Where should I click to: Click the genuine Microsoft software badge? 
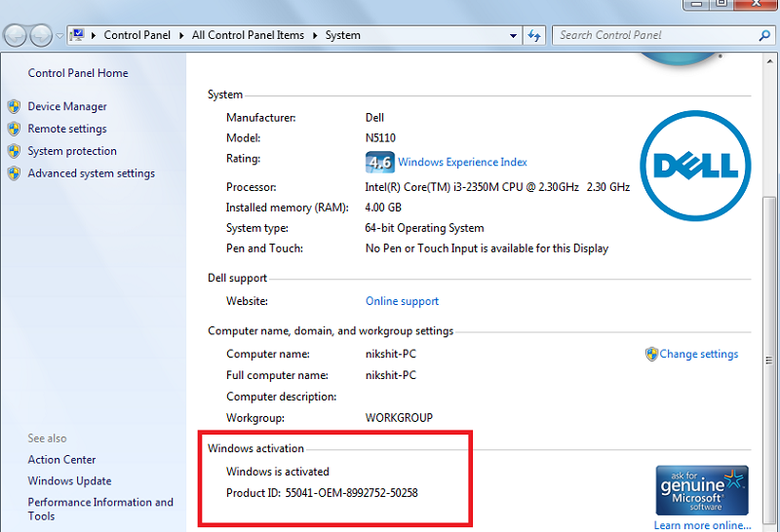tap(702, 490)
